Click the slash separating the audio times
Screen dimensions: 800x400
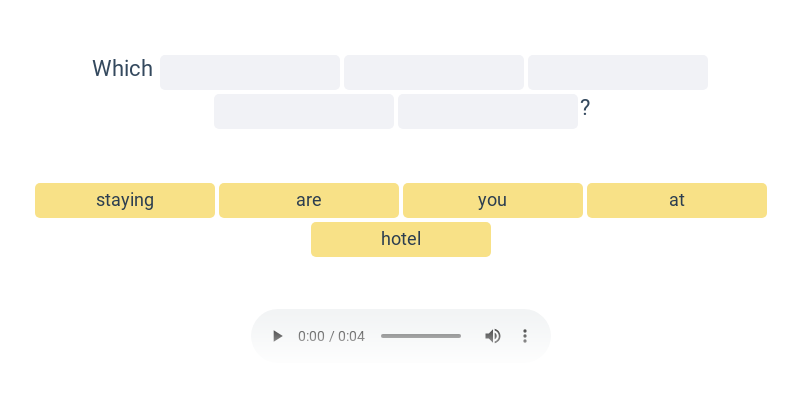pyautogui.click(x=331, y=336)
